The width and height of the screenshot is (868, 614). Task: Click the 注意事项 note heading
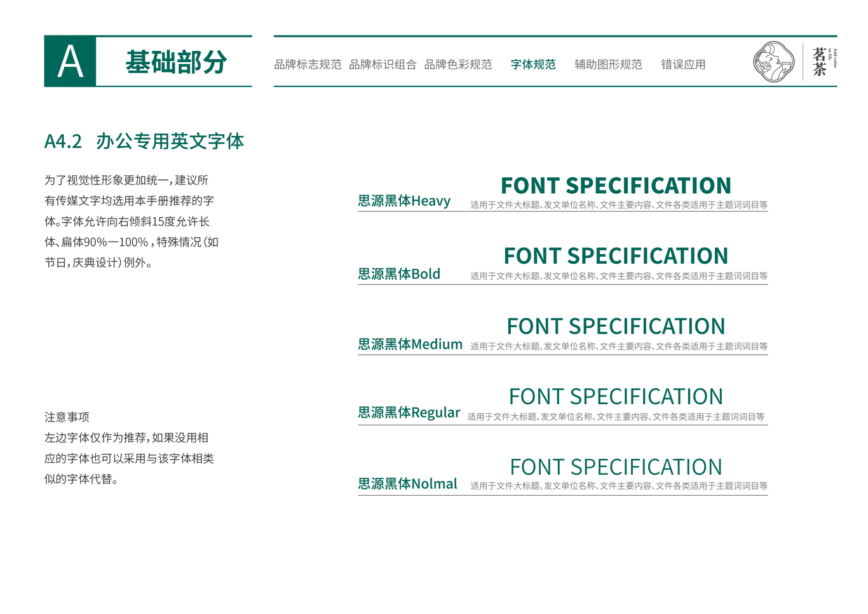[x=67, y=417]
